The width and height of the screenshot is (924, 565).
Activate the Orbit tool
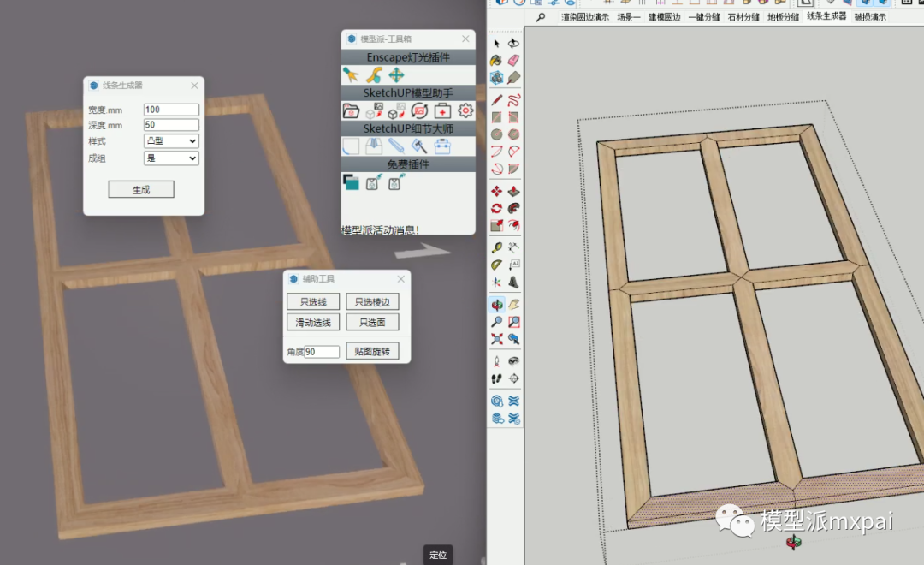pyautogui.click(x=497, y=304)
